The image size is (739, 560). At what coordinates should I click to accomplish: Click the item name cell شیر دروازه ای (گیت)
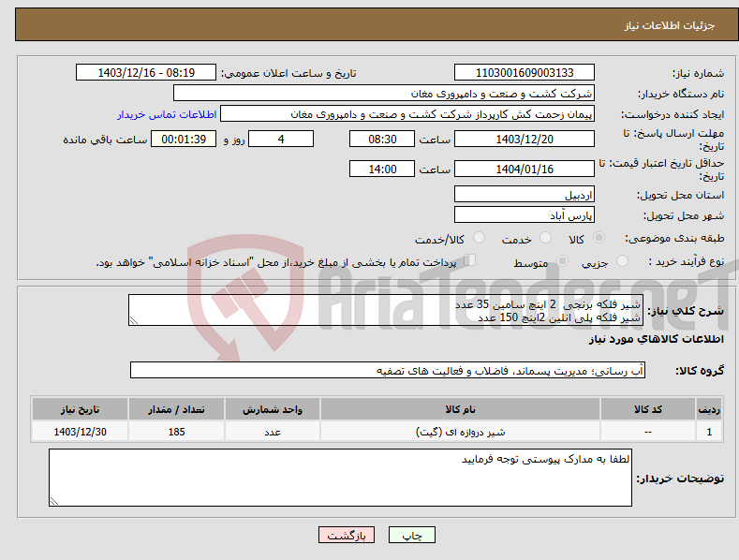[460, 432]
